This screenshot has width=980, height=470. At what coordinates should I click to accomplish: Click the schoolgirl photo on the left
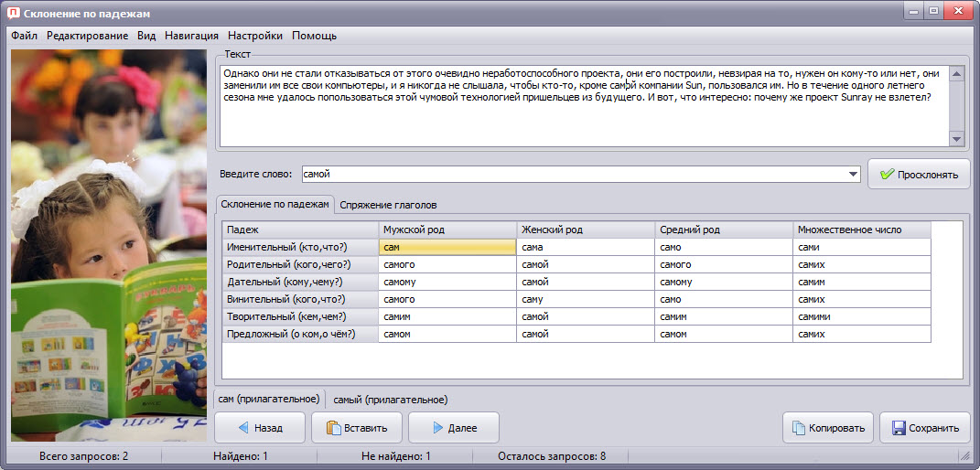[x=108, y=245]
